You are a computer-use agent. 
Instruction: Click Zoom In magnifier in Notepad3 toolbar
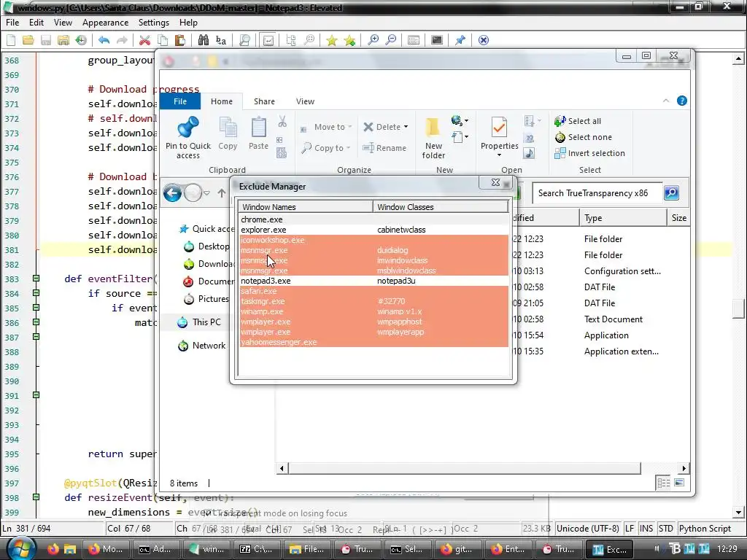tap(373, 40)
